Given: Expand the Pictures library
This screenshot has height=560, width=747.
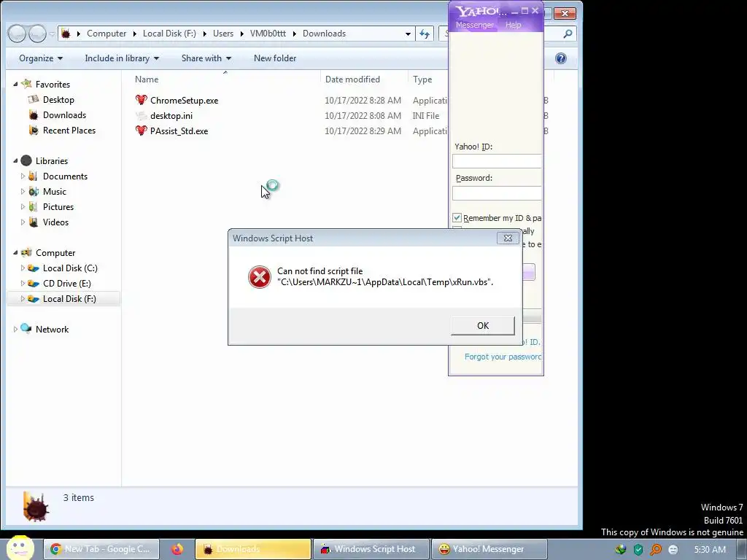Looking at the screenshot, I should tap(23, 206).
